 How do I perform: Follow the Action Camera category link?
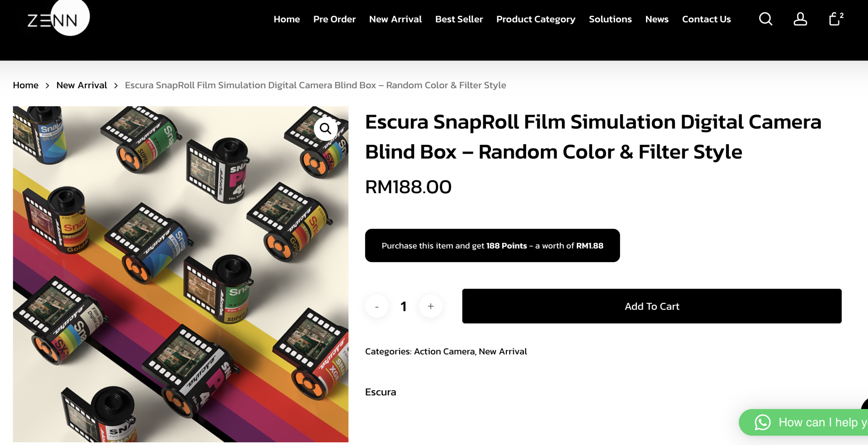click(x=444, y=351)
